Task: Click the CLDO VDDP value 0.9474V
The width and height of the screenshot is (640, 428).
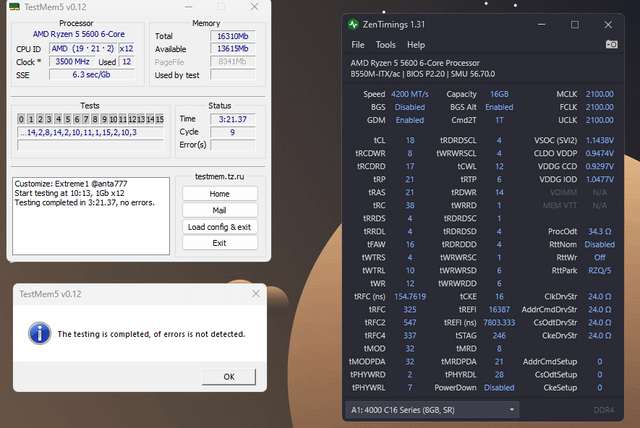Action: [600, 153]
